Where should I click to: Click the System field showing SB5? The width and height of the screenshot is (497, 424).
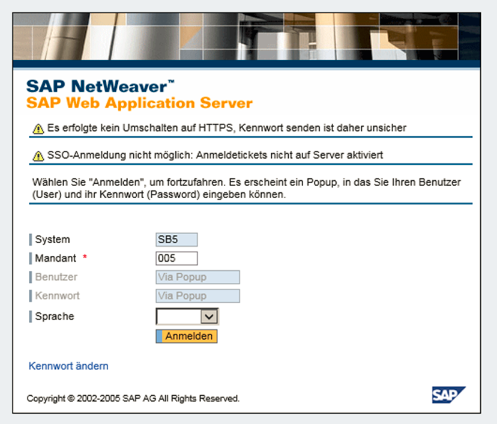pyautogui.click(x=177, y=240)
